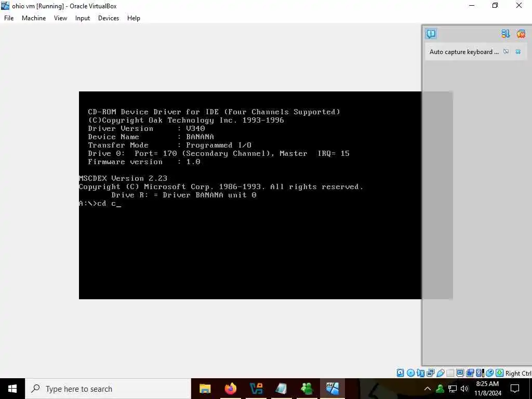The width and height of the screenshot is (532, 399).
Task: Click the optical disk indicator
Action: tap(410, 373)
